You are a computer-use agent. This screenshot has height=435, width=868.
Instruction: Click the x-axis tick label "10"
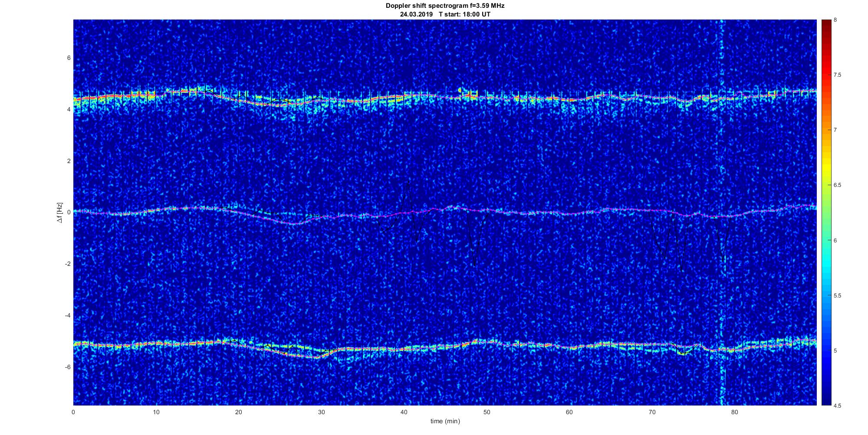click(156, 412)
